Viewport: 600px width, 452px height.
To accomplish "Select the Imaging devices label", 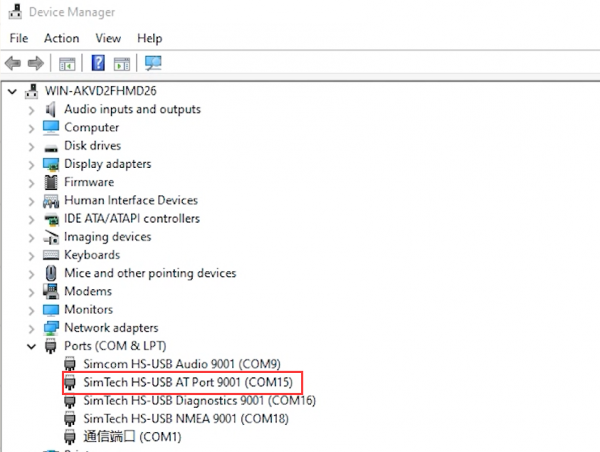I will click(x=108, y=237).
